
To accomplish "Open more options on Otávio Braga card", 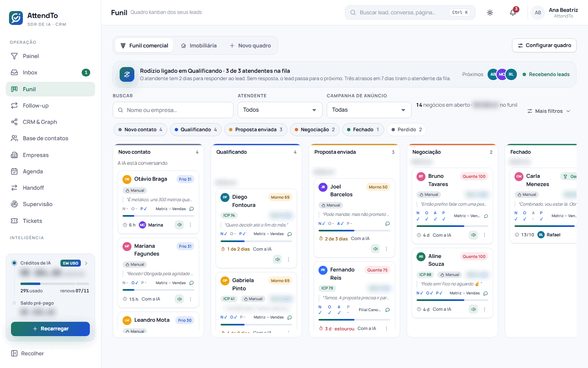I will (190, 224).
